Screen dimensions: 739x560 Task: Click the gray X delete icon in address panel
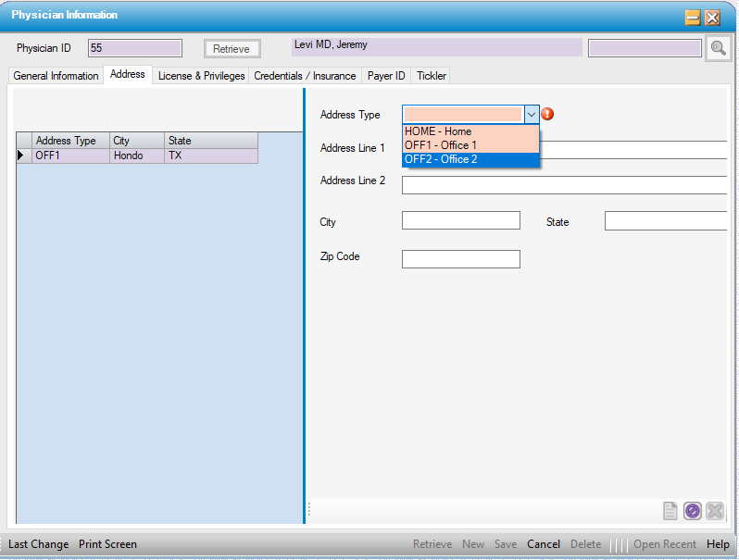click(714, 511)
